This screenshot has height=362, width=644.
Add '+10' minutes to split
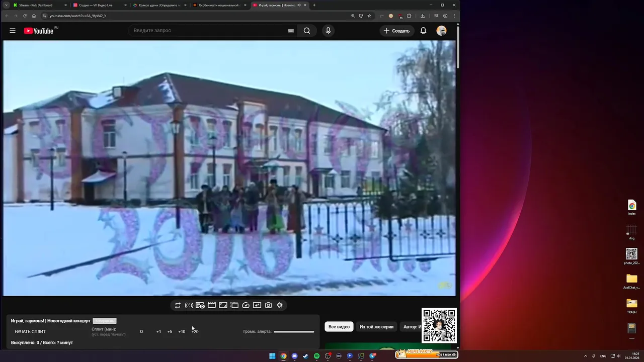182,332
